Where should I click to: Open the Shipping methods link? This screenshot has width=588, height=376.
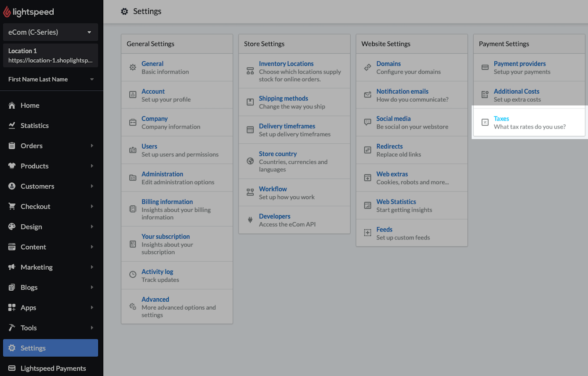pos(283,99)
